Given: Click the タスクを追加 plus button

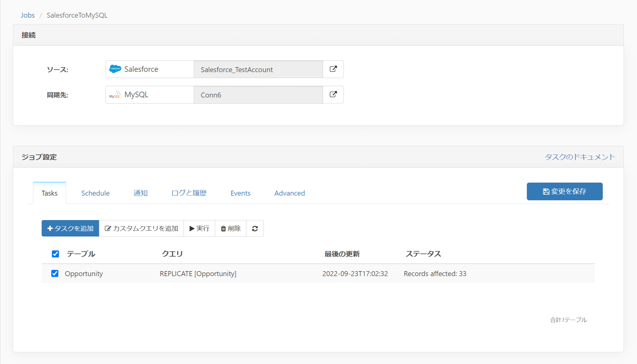Looking at the screenshot, I should [70, 228].
